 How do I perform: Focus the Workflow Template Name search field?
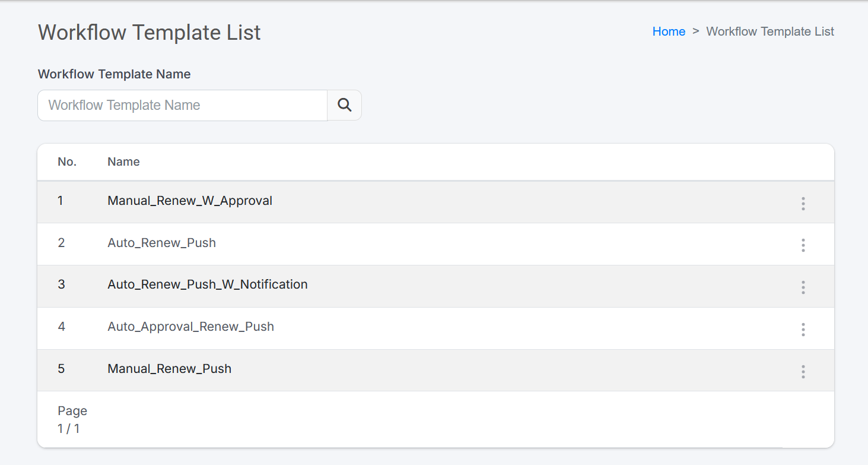point(182,105)
